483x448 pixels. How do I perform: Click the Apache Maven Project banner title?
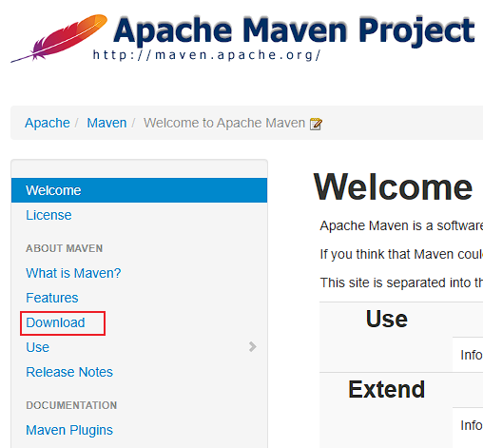click(x=294, y=30)
